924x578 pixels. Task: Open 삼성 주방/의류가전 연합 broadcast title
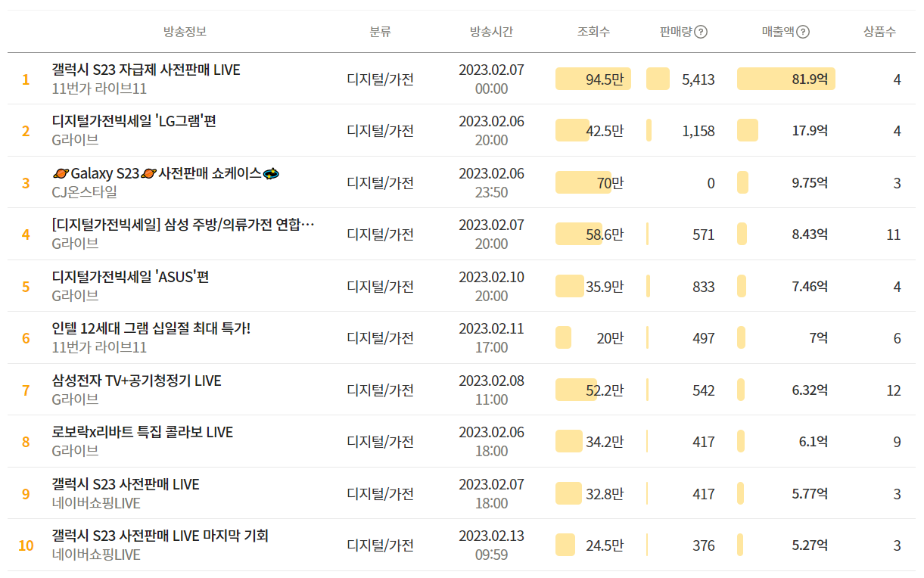183,225
